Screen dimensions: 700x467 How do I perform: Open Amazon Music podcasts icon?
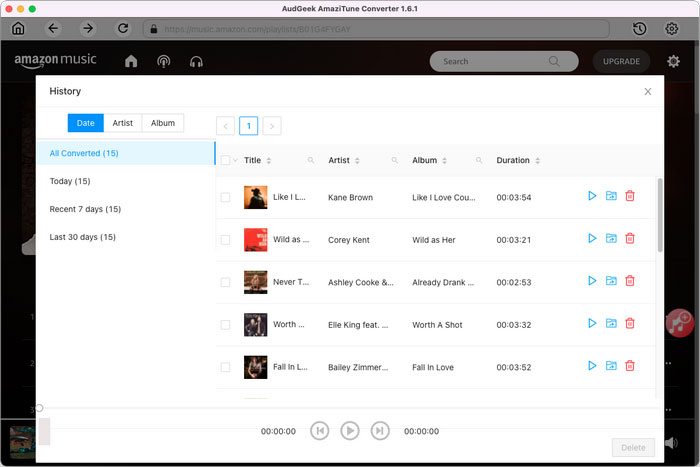(x=164, y=61)
